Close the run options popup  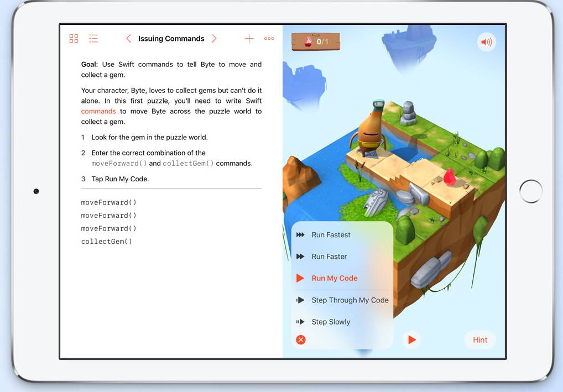click(x=301, y=339)
